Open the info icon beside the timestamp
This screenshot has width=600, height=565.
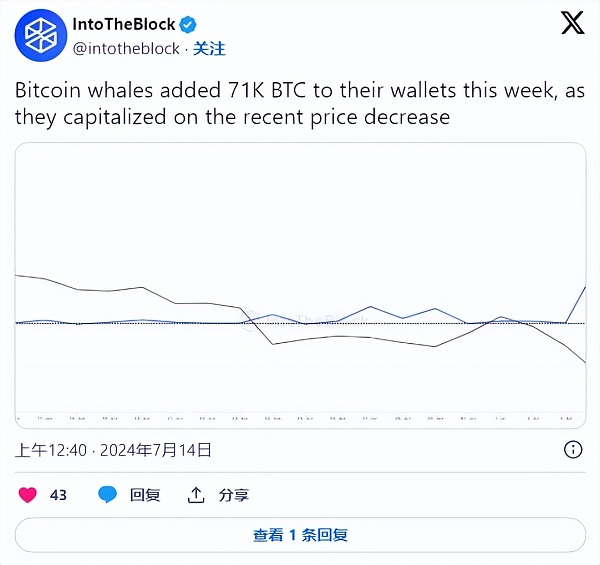[575, 450]
